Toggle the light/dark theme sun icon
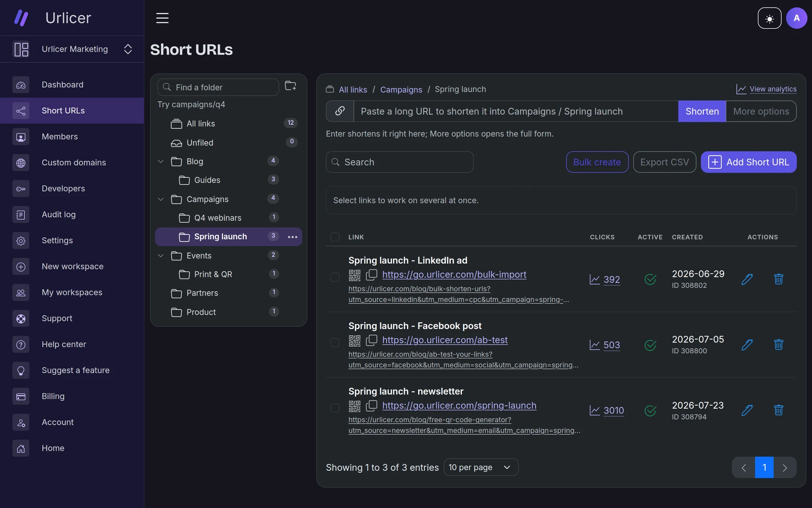Image resolution: width=812 pixels, height=508 pixels. [x=769, y=18]
